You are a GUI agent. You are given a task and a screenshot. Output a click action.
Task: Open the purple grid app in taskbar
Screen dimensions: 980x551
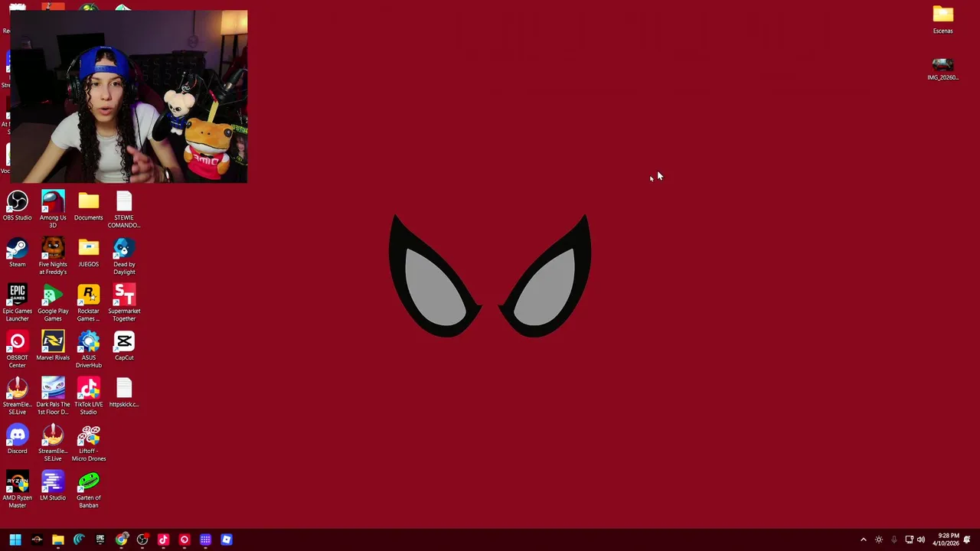[205, 540]
